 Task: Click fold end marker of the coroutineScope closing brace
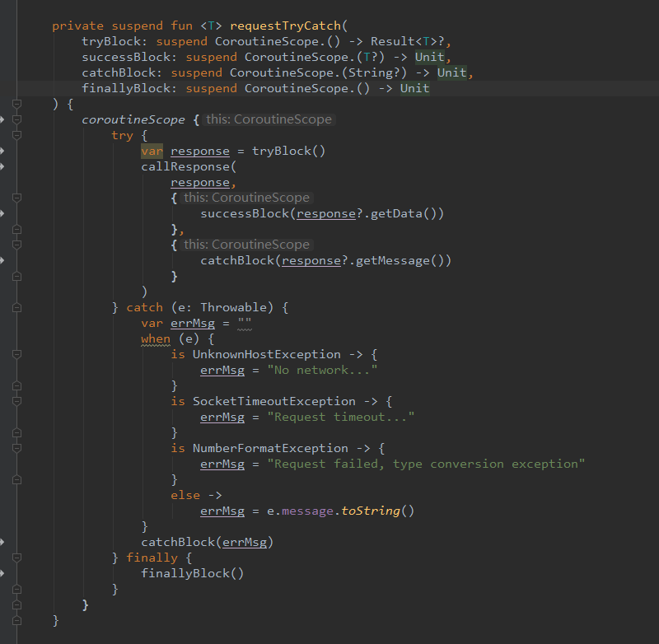pyautogui.click(x=16, y=605)
